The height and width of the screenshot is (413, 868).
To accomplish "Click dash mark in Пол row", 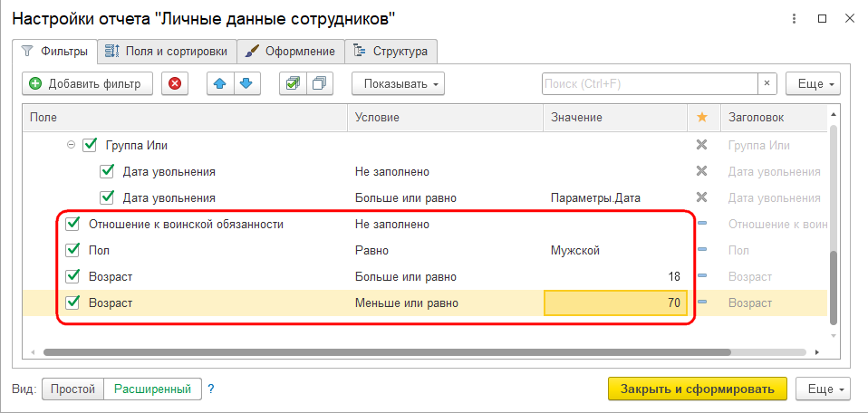I will [x=702, y=250].
